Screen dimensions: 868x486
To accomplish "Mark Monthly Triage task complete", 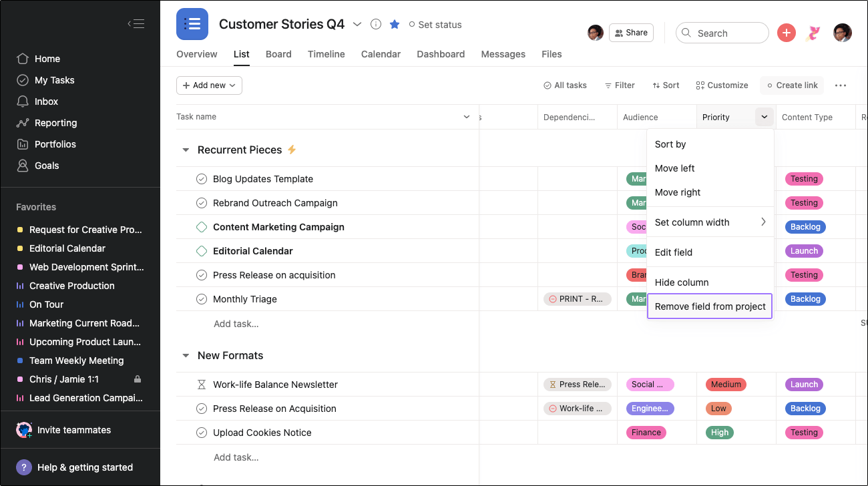I will tap(202, 299).
